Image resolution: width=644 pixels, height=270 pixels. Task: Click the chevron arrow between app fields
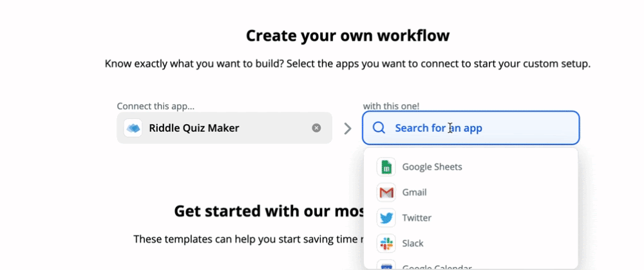tap(348, 129)
